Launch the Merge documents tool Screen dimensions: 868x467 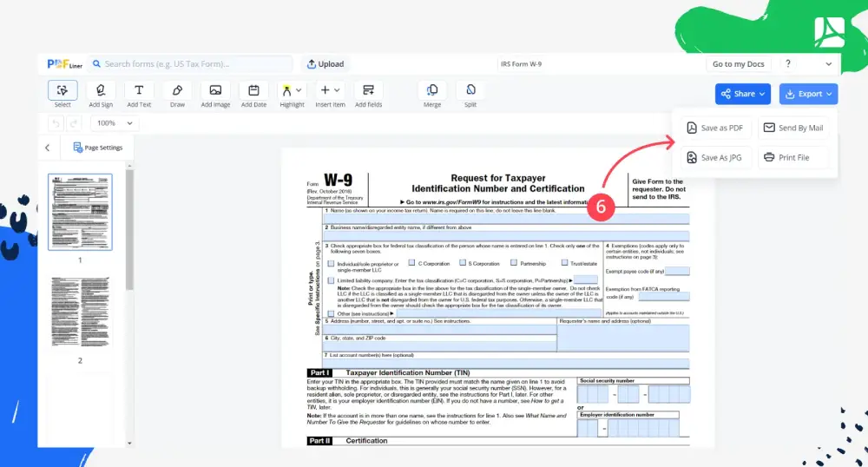(x=432, y=94)
